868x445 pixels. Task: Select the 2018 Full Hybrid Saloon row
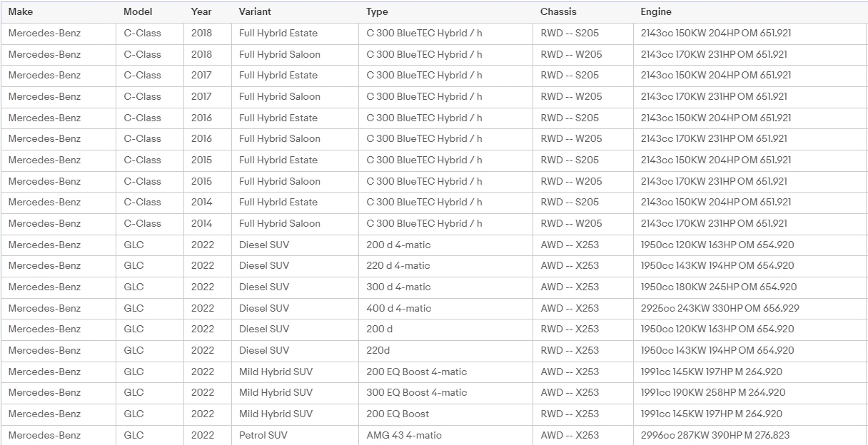click(x=286, y=54)
